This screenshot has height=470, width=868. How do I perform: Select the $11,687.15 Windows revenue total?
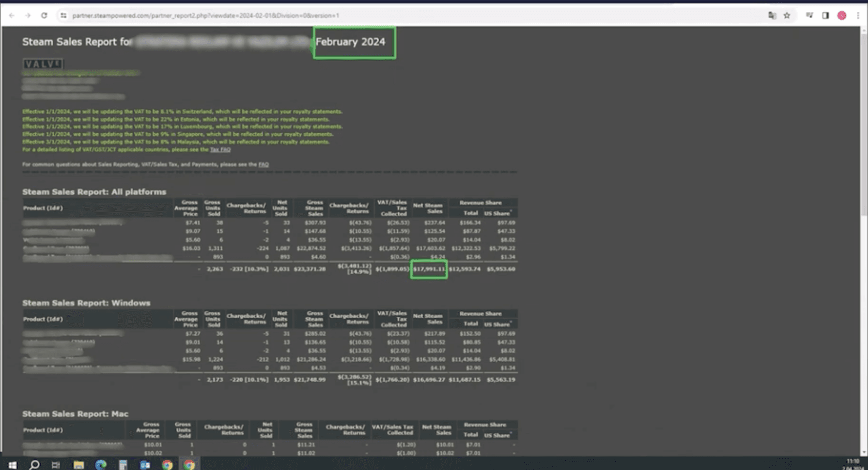click(x=464, y=380)
